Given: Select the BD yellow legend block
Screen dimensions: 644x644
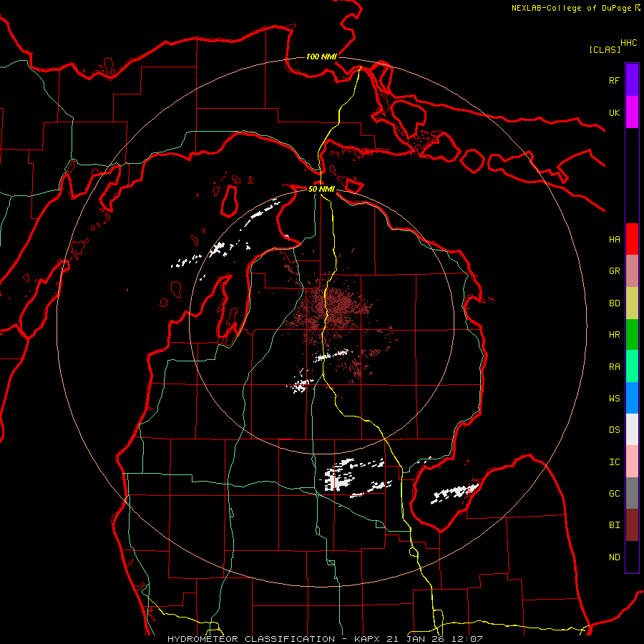Looking at the screenshot, I should click(x=632, y=303).
